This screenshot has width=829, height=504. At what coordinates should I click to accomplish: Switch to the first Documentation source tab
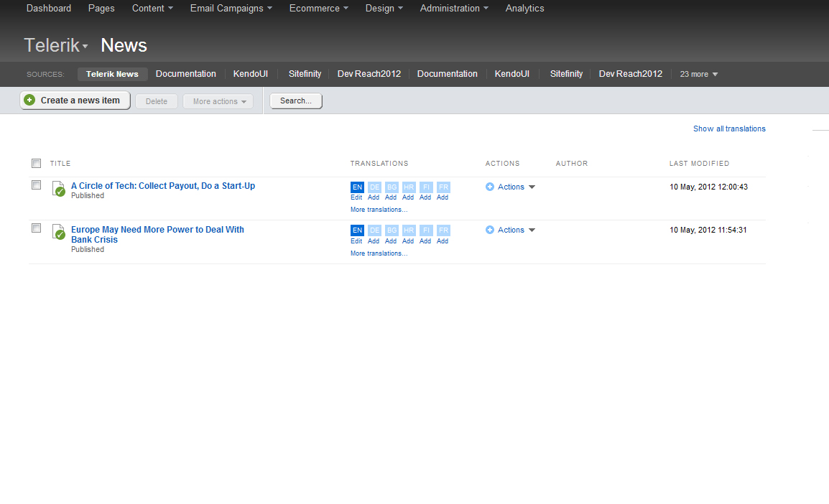185,74
